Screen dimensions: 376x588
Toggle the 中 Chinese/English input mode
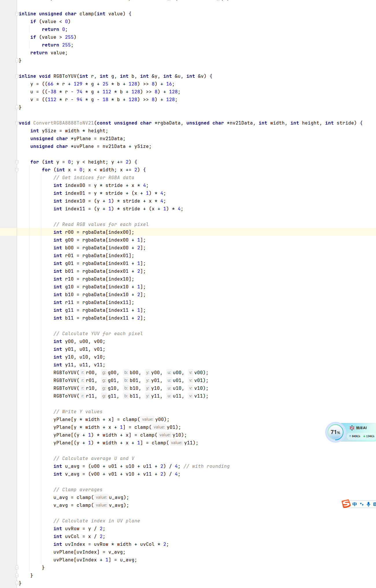tap(355, 504)
